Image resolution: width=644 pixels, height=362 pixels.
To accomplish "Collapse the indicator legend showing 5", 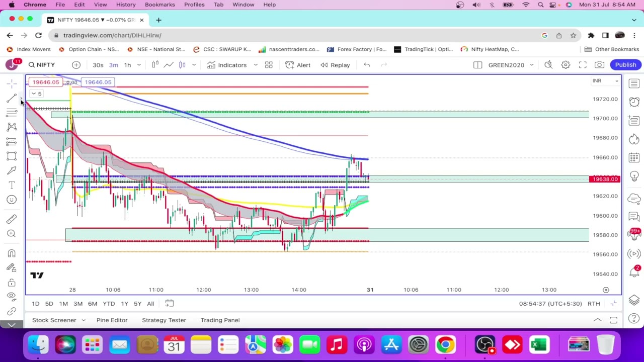I will [x=37, y=94].
